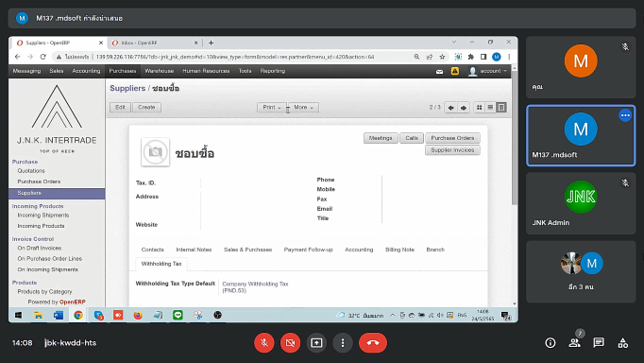The image size is (644, 363).
Task: Click the Create button
Action: [146, 108]
